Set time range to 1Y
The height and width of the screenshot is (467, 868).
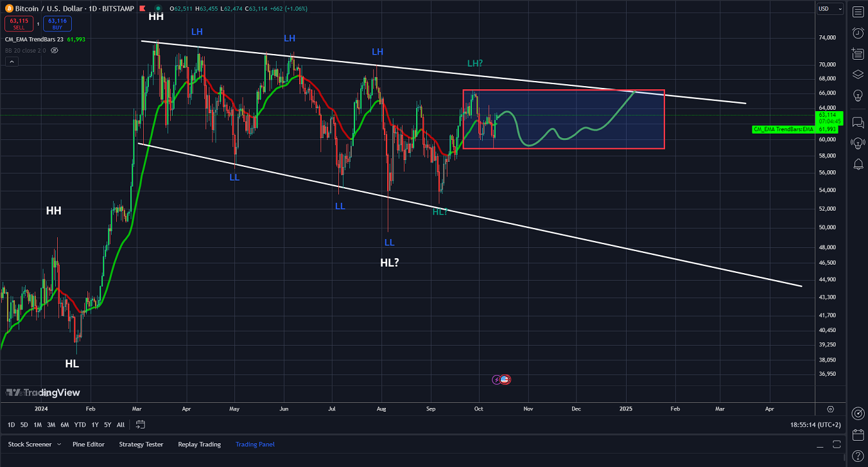point(95,425)
